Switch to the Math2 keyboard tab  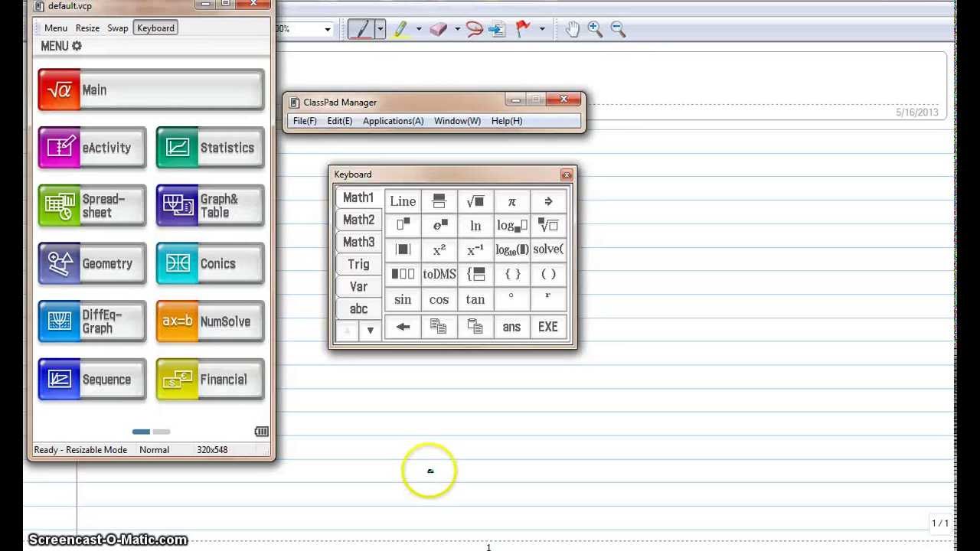[x=358, y=220]
